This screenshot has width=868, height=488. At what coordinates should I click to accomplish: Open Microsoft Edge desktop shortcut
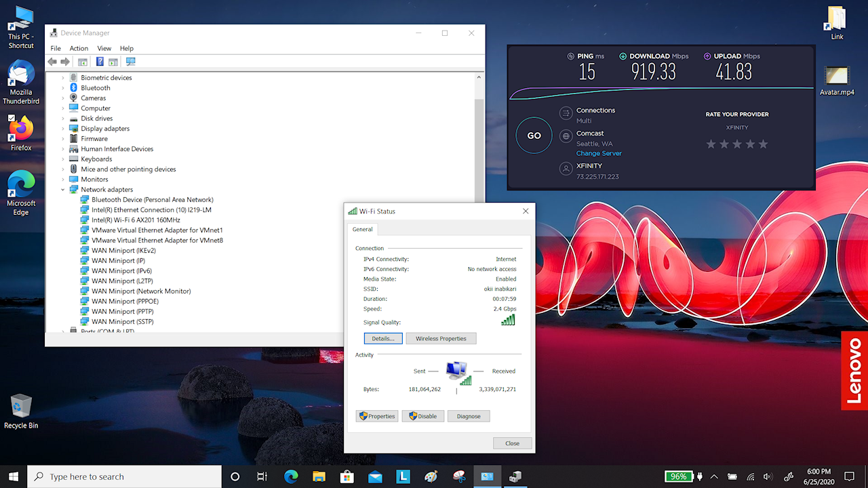click(21, 193)
